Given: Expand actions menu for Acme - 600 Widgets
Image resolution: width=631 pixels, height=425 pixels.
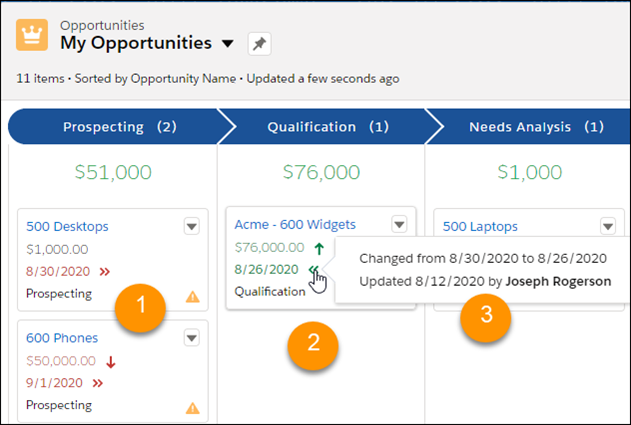Looking at the screenshot, I should [399, 224].
